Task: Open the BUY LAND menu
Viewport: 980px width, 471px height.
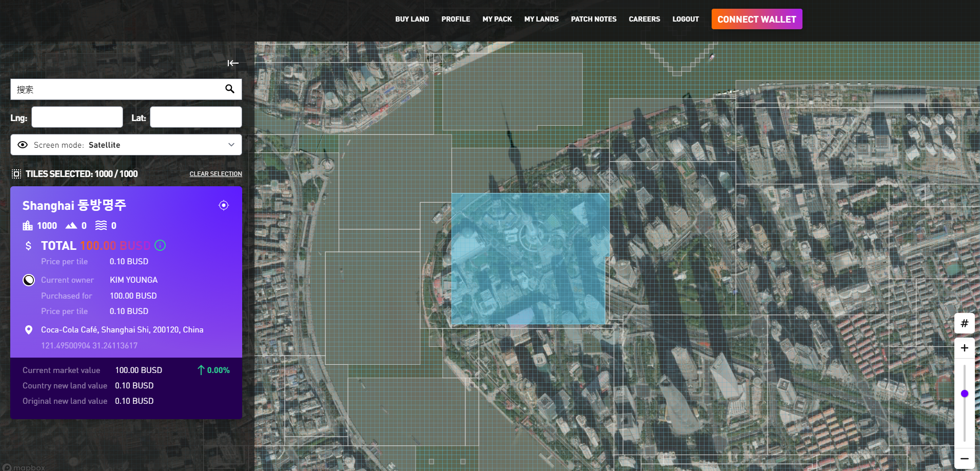Action: coord(412,19)
